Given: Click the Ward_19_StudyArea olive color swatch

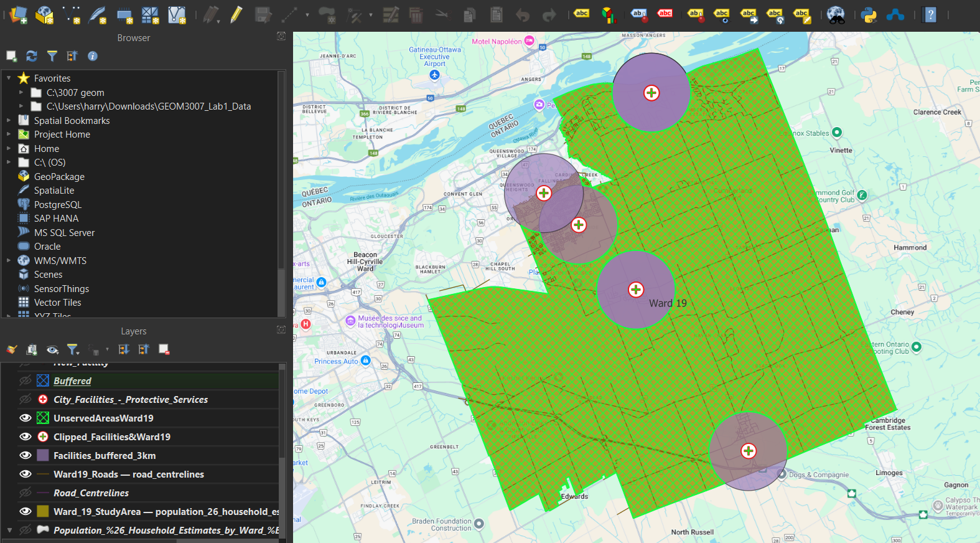Looking at the screenshot, I should tap(43, 511).
